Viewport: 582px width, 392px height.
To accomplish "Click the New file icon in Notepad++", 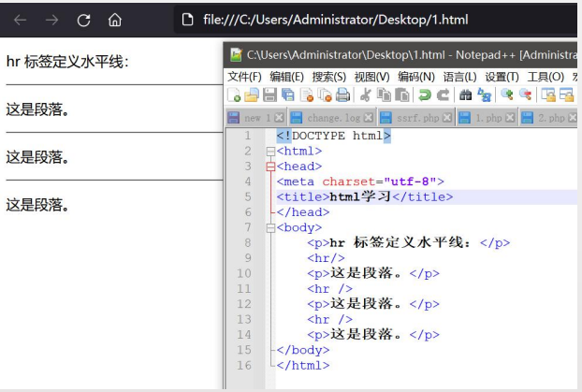I will click(x=234, y=94).
